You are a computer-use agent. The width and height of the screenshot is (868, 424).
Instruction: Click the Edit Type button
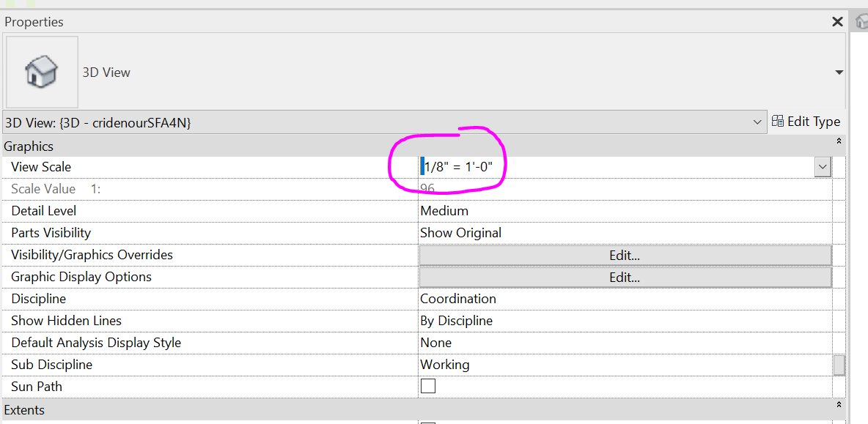(806, 122)
